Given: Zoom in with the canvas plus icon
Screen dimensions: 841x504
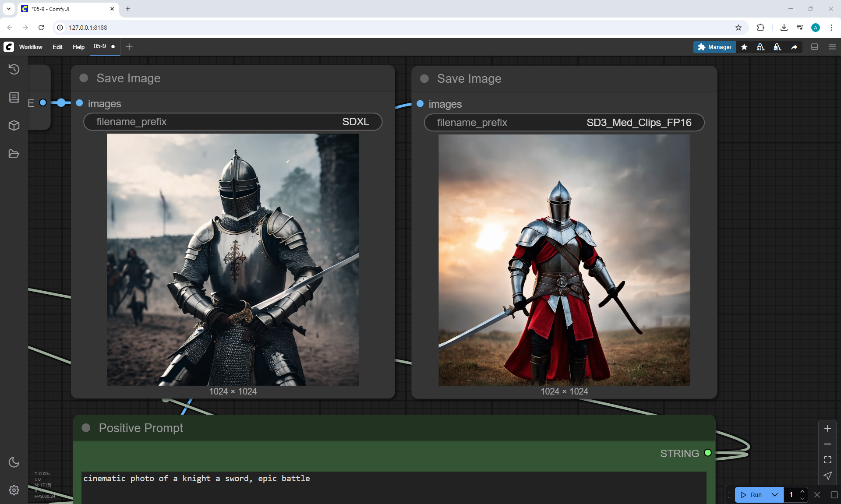Looking at the screenshot, I should pyautogui.click(x=827, y=428).
